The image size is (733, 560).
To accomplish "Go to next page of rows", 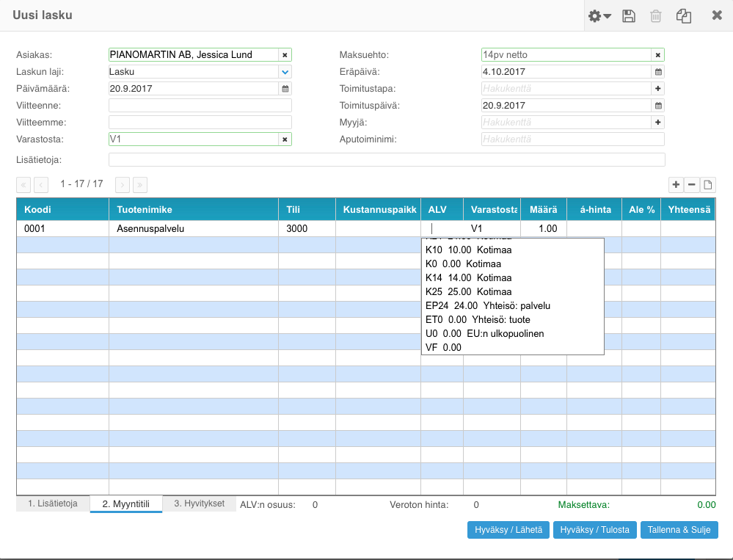I will [123, 185].
